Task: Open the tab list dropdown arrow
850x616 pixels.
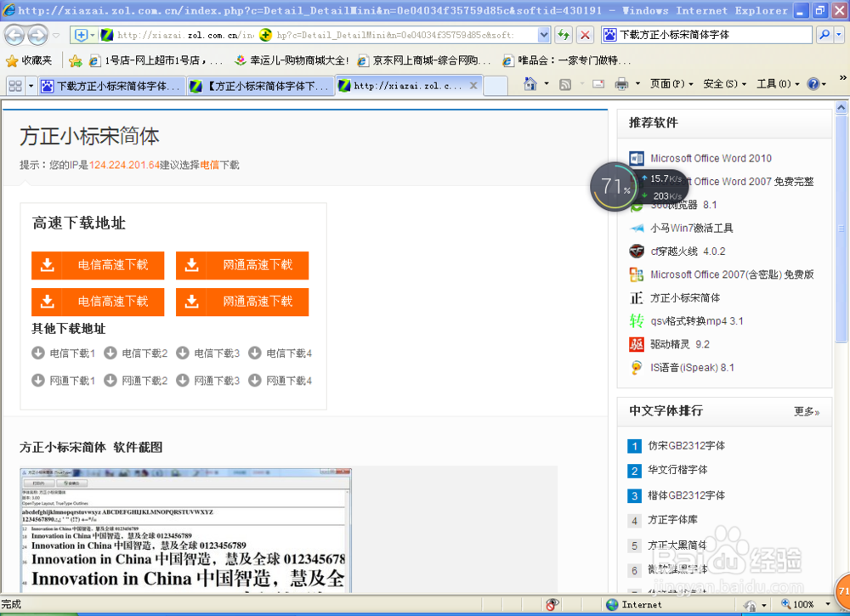Action: coord(31,86)
